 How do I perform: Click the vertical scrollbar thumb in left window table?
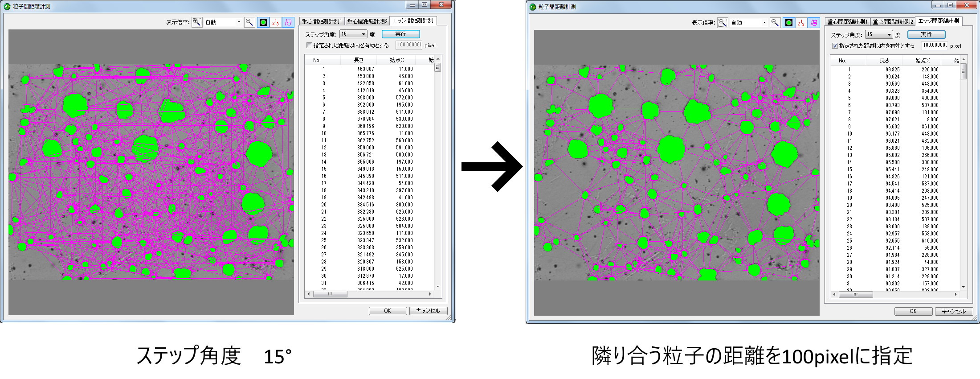click(x=438, y=67)
